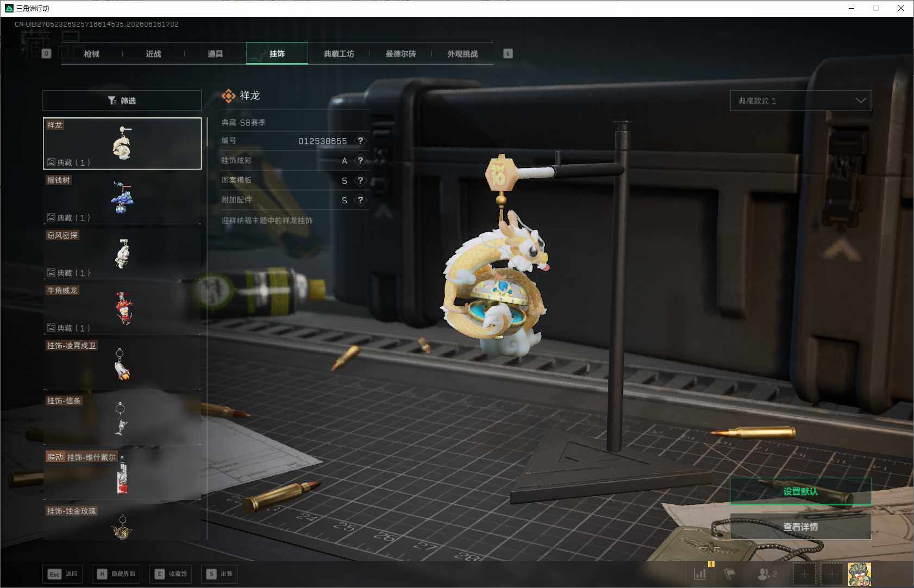Click the 设置默认 button

[x=800, y=491]
